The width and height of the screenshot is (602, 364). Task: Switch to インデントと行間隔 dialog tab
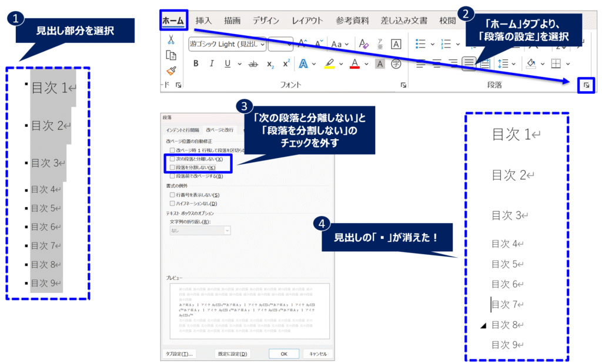(182, 130)
